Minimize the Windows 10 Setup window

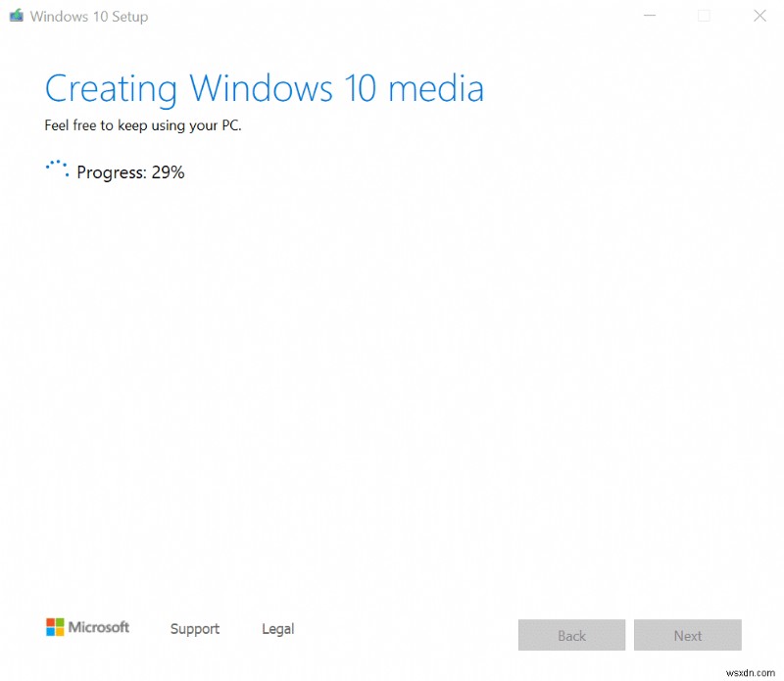click(x=649, y=16)
